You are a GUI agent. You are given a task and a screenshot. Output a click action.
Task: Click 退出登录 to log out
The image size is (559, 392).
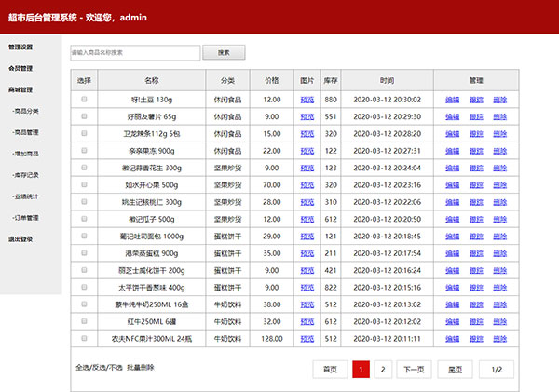coord(20,239)
